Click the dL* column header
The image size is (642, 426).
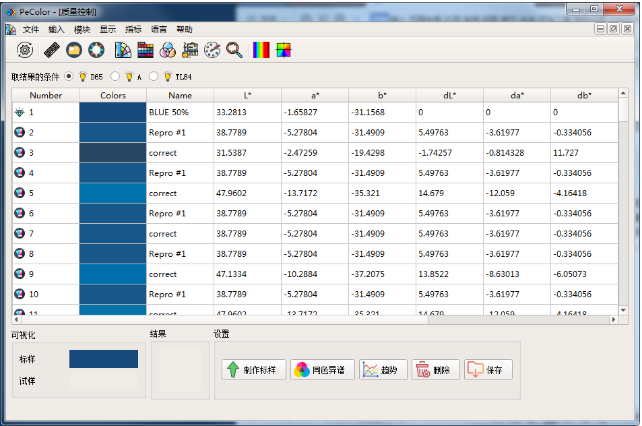click(x=450, y=95)
